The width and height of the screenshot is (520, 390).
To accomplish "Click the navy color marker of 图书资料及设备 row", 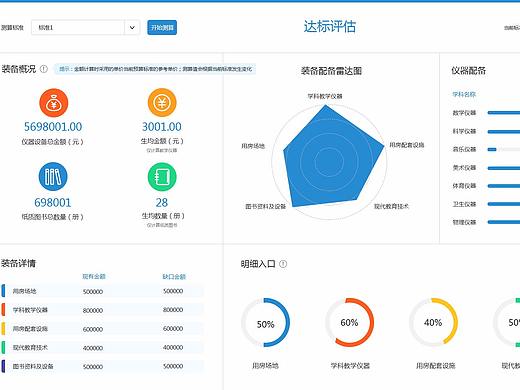I will (x=3, y=366).
